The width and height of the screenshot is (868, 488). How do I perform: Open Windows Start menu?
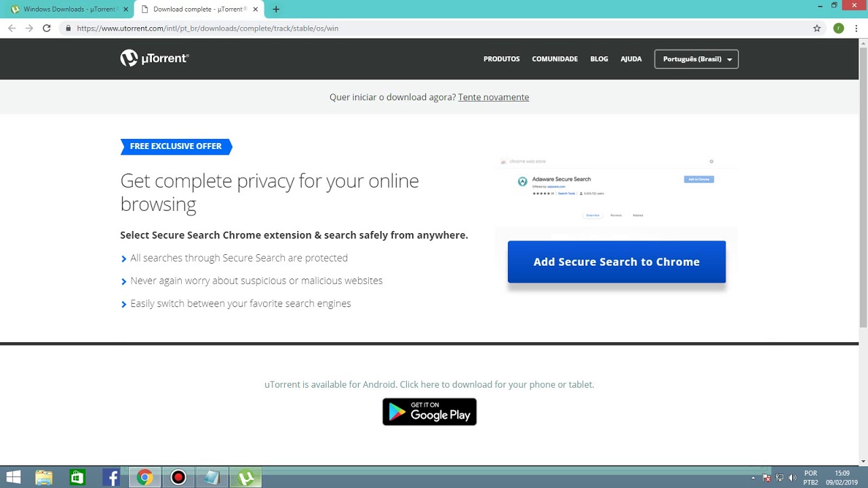[13, 478]
